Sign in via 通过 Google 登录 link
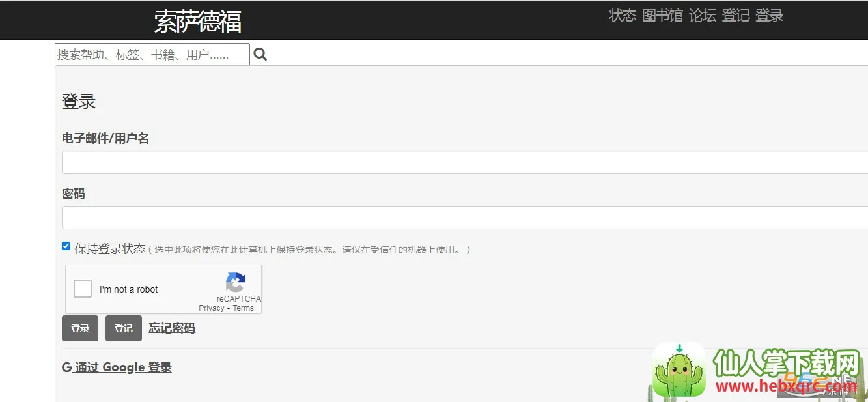Screen dimensions: 868x402 (x=123, y=367)
